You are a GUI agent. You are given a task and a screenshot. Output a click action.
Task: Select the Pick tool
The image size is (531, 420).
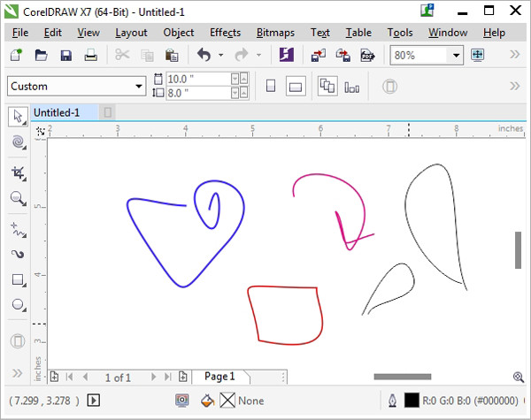(18, 117)
